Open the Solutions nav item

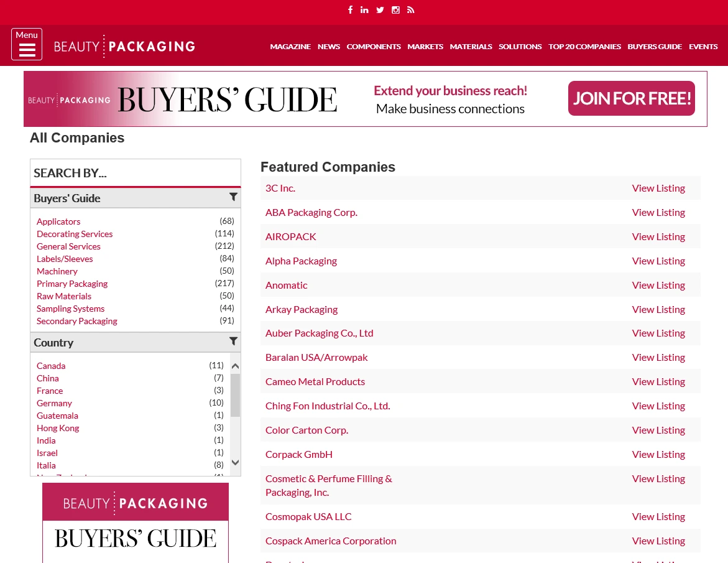pyautogui.click(x=520, y=47)
